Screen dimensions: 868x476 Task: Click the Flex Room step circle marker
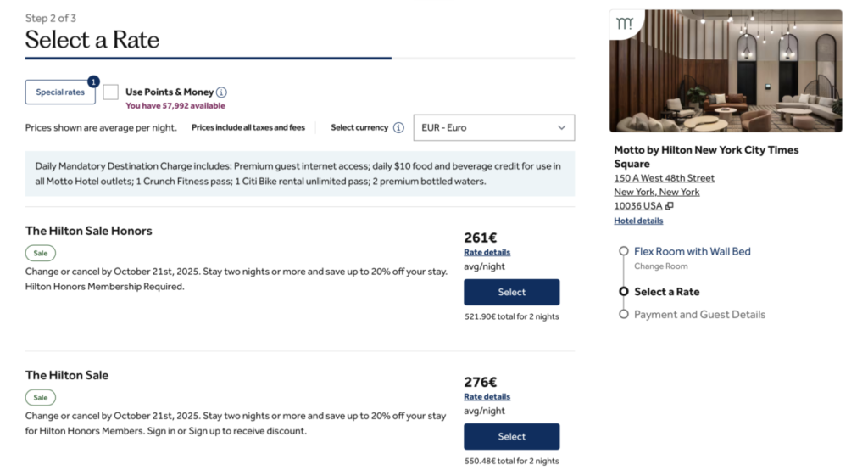[x=624, y=251]
